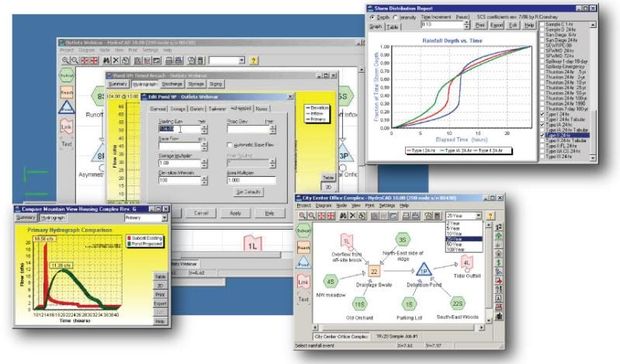Open Discharge tab in Pond report window
Screen dimensions: 620x364
pyautogui.click(x=172, y=84)
